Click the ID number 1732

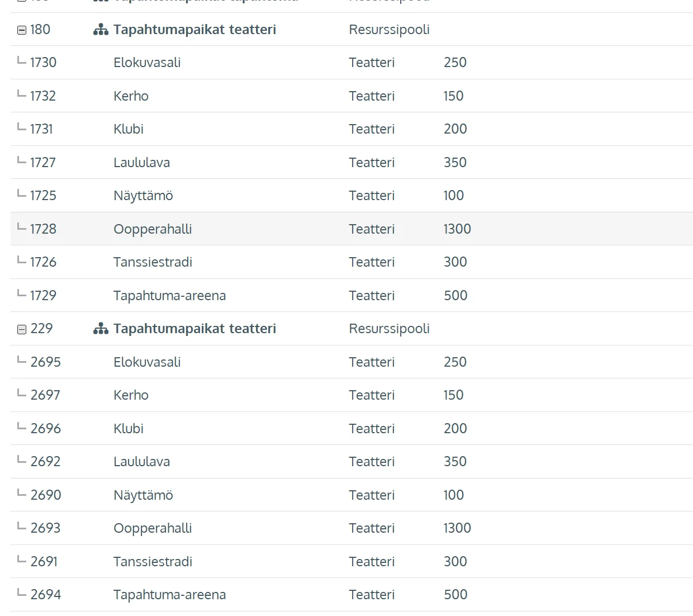(x=43, y=96)
